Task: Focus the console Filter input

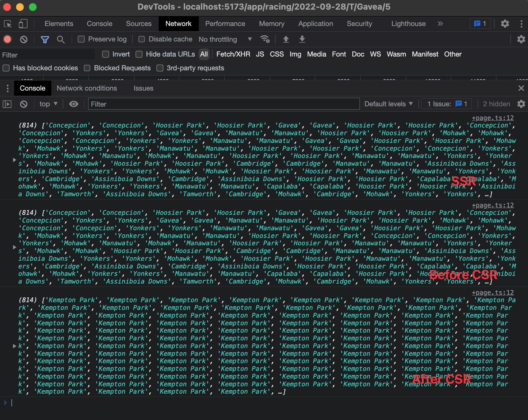Action: pos(224,104)
